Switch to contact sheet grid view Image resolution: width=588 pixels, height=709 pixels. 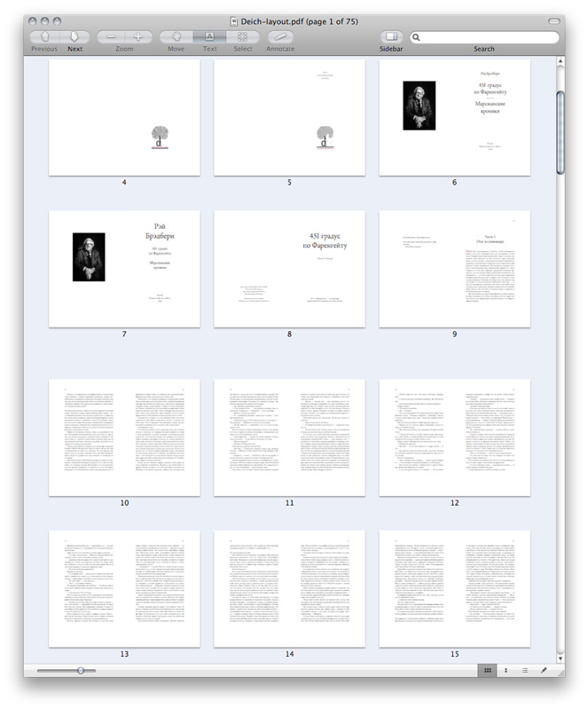coord(488,670)
